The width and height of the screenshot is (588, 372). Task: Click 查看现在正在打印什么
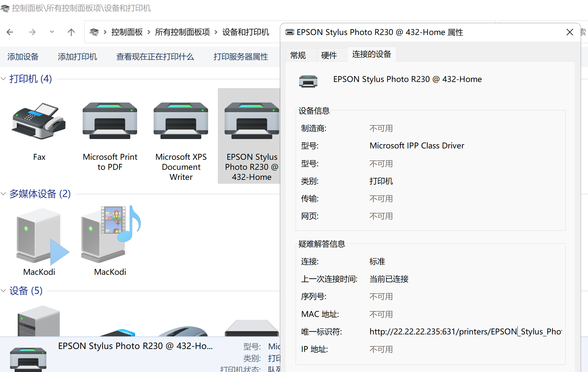[x=155, y=57]
